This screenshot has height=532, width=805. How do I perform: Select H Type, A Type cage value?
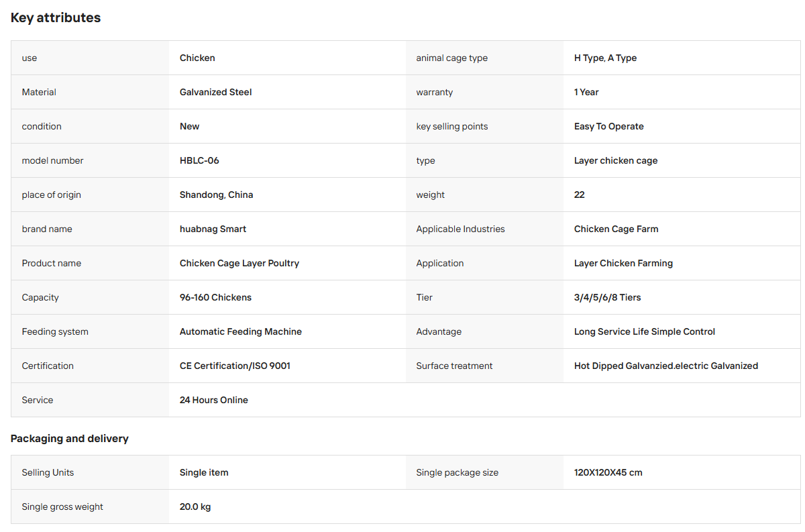click(605, 58)
